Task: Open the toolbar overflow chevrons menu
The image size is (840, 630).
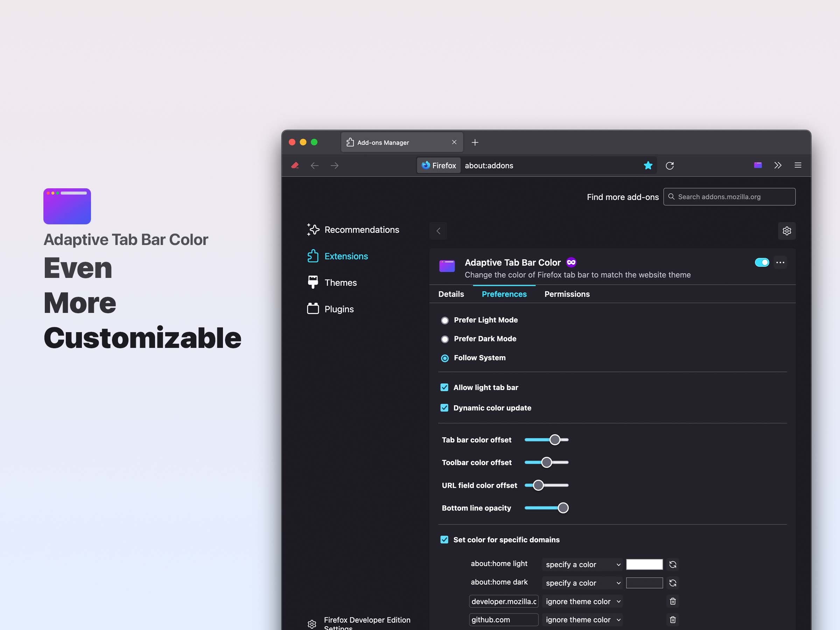Action: pyautogui.click(x=778, y=165)
